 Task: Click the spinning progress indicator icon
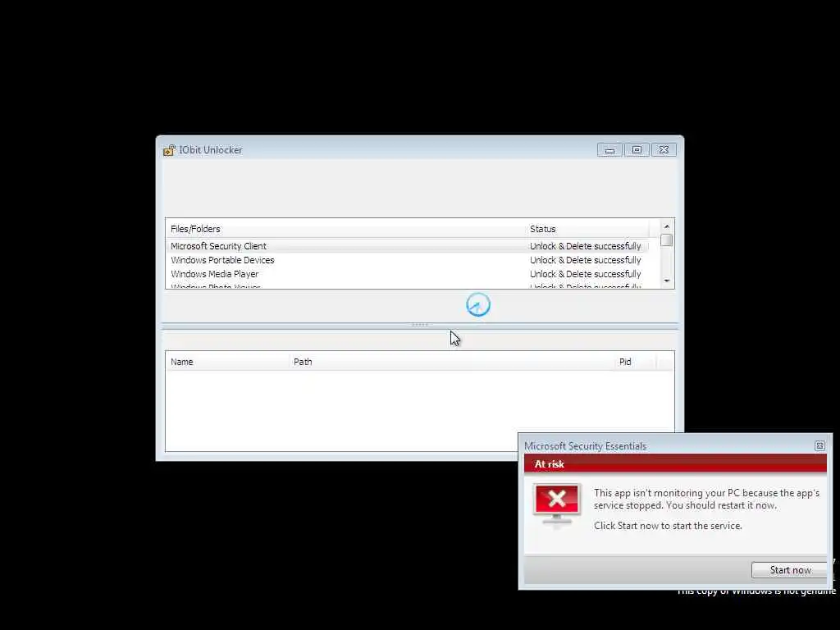(478, 305)
